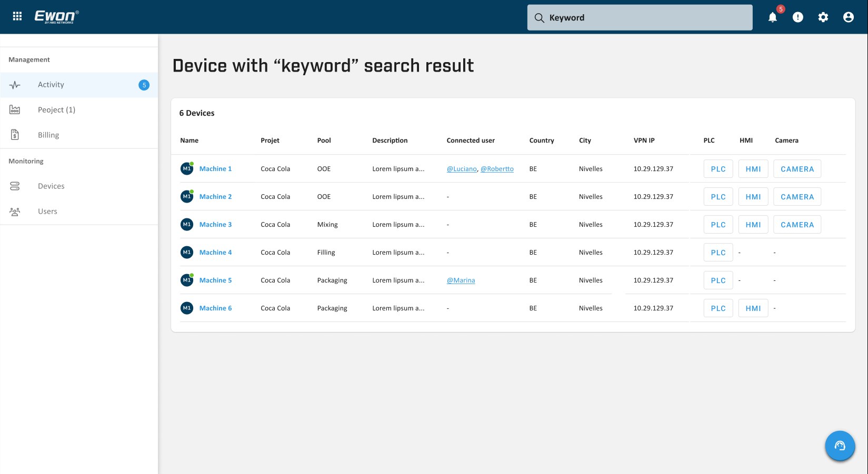Viewport: 868px width, 474px height.
Task: Select Activity in the Management menu
Action: [79, 85]
